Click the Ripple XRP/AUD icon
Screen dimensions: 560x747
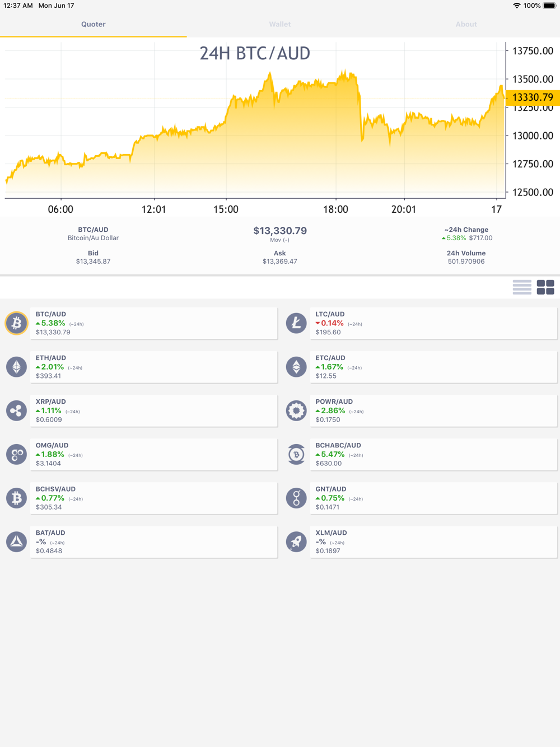[16, 410]
